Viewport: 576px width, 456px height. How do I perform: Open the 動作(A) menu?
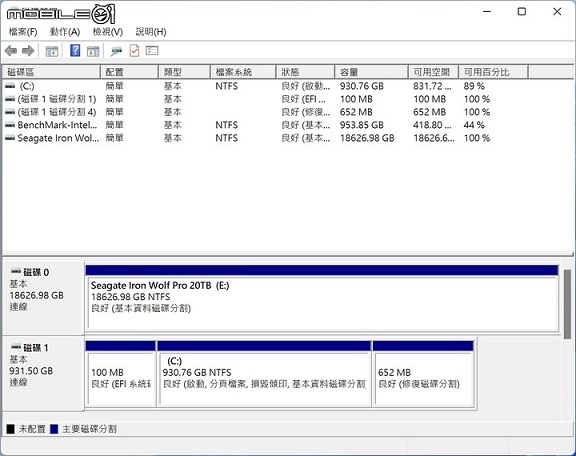65,32
